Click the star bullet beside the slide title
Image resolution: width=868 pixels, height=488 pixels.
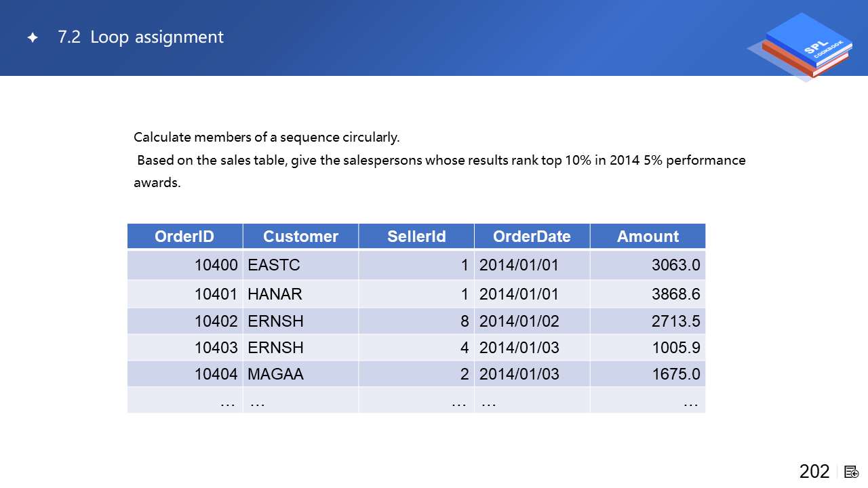32,38
